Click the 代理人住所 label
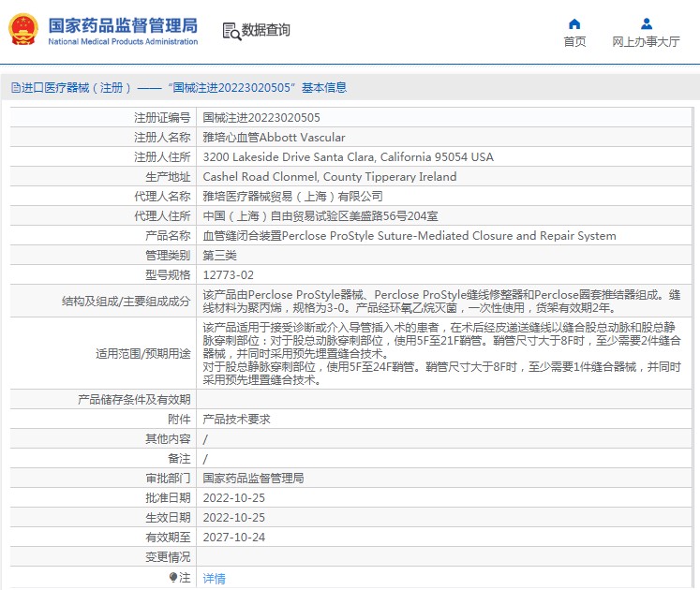The image size is (700, 590). tap(162, 216)
